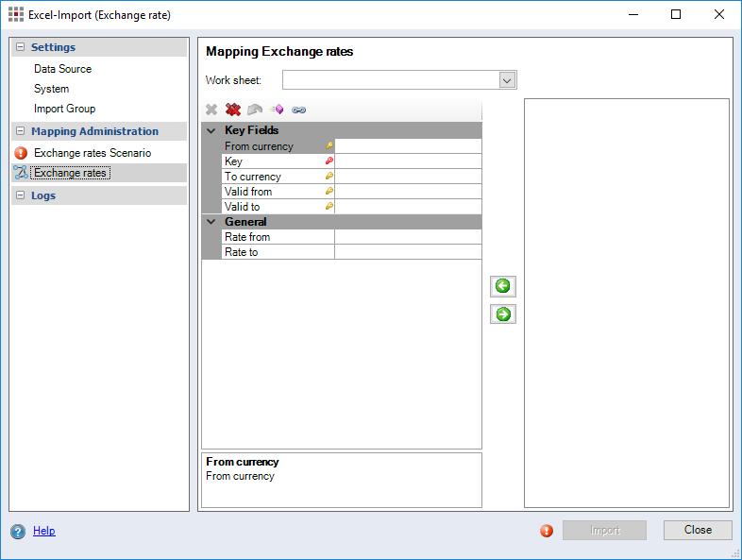Collapse the Mapping Administration section
The image size is (742, 560).
[x=21, y=131]
